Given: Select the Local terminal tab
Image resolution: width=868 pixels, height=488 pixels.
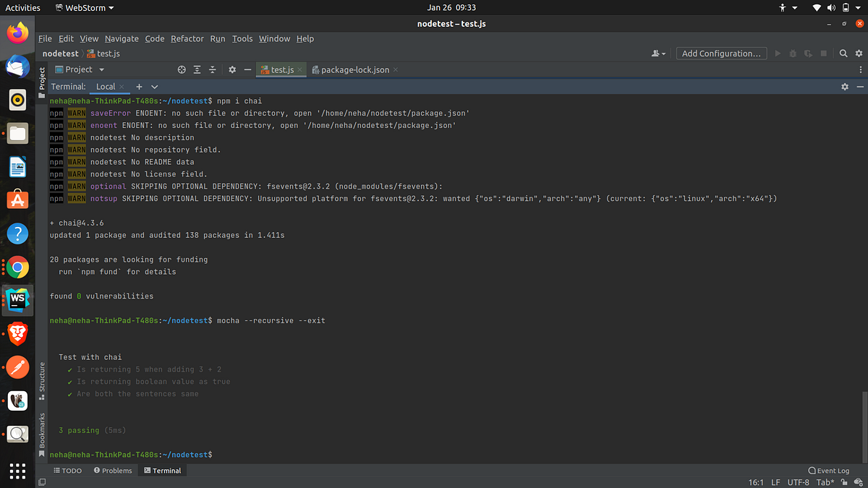Looking at the screenshot, I should coord(106,87).
